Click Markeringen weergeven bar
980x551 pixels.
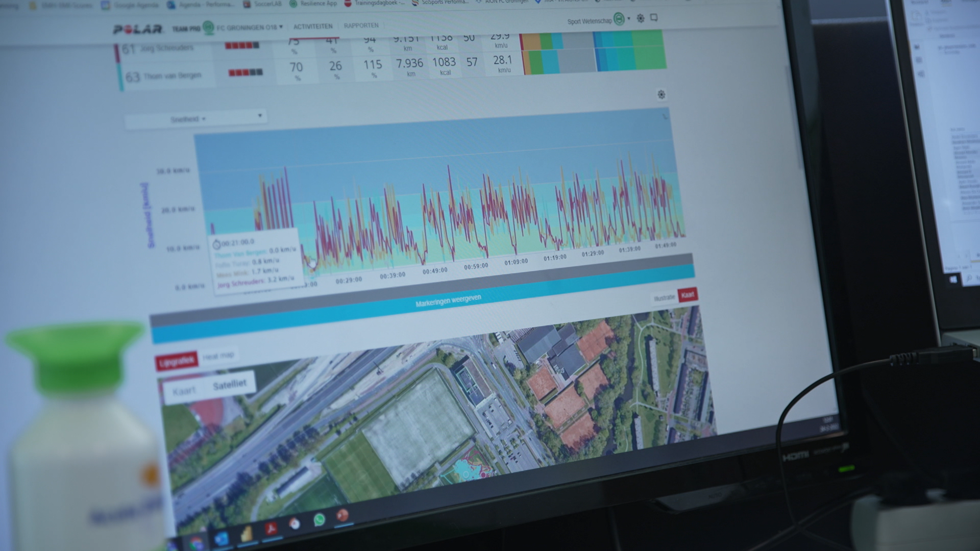coord(448,300)
